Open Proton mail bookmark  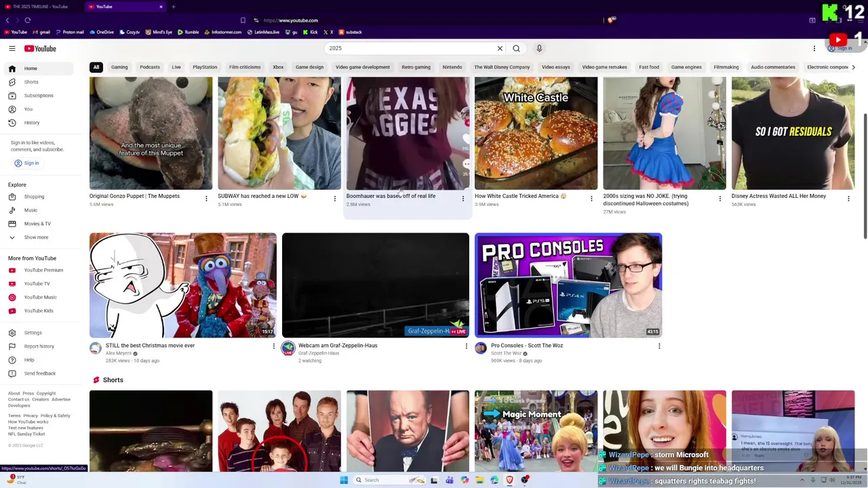click(x=70, y=32)
